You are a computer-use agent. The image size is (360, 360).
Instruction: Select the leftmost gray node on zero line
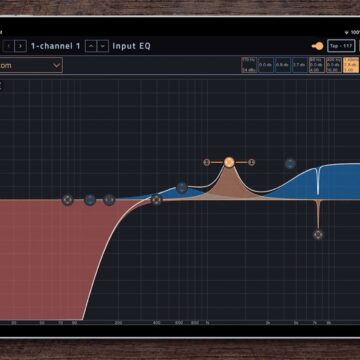pos(68,200)
